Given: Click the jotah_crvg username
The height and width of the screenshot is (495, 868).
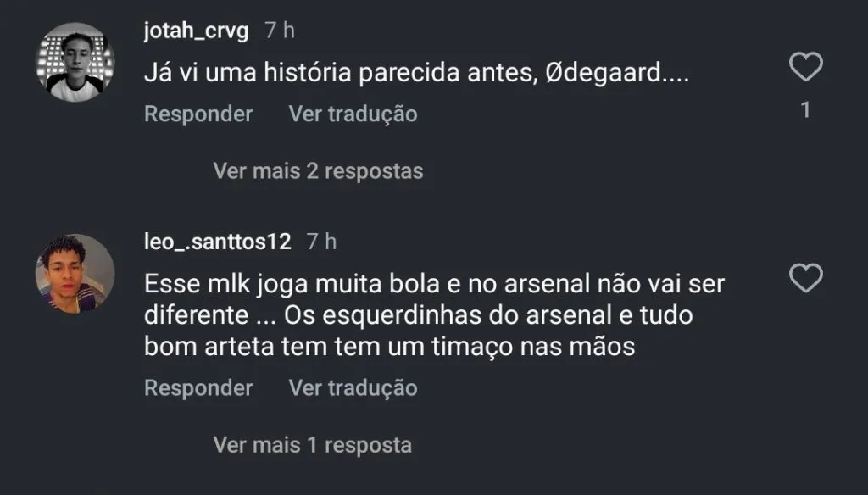Looking at the screenshot, I should click(x=197, y=31).
